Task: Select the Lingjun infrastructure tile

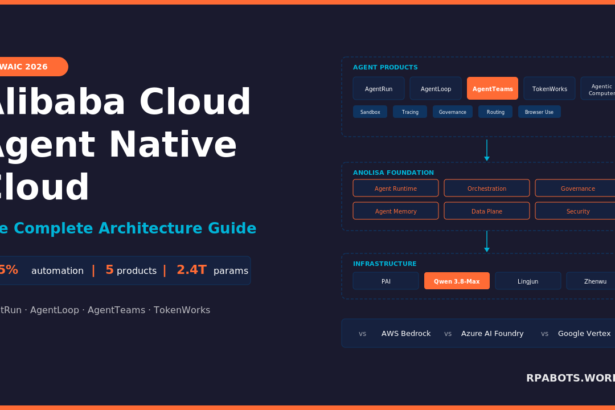Action: pos(528,281)
